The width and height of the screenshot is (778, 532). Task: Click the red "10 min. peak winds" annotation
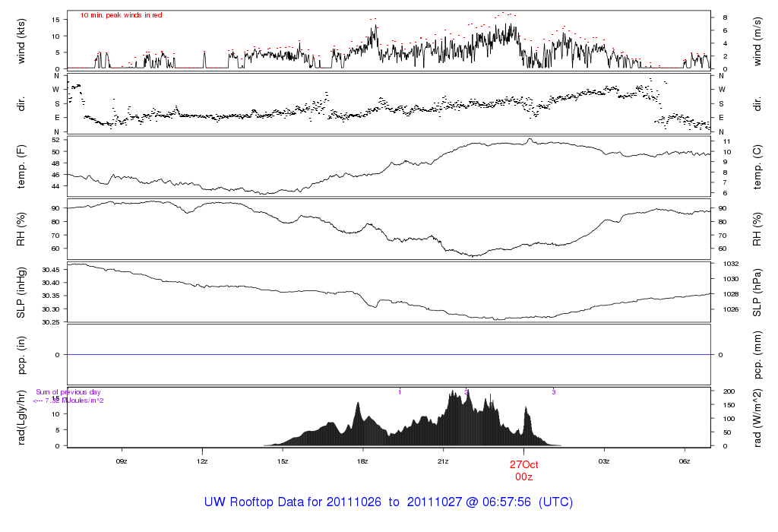122,15
